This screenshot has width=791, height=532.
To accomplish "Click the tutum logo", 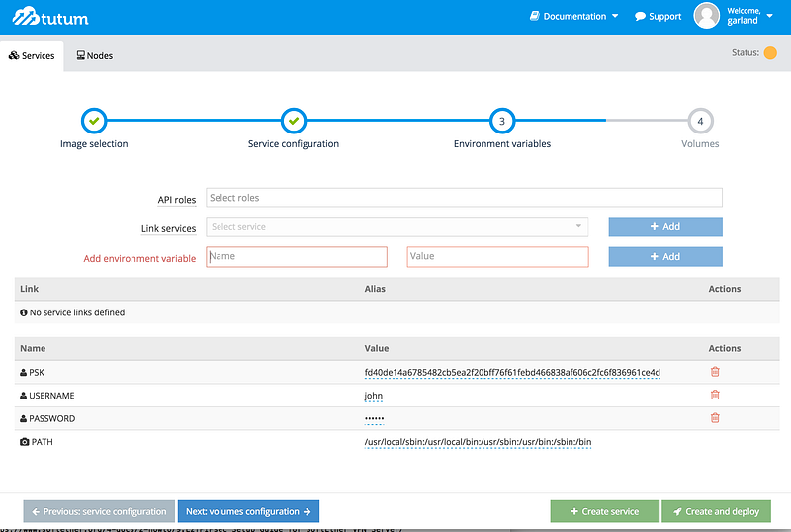I will tap(50, 17).
